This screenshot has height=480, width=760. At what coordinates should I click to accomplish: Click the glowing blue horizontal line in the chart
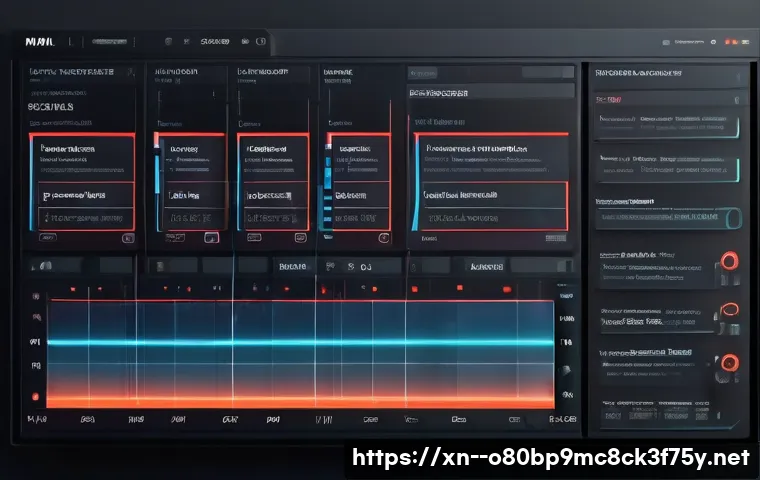tap(300, 342)
